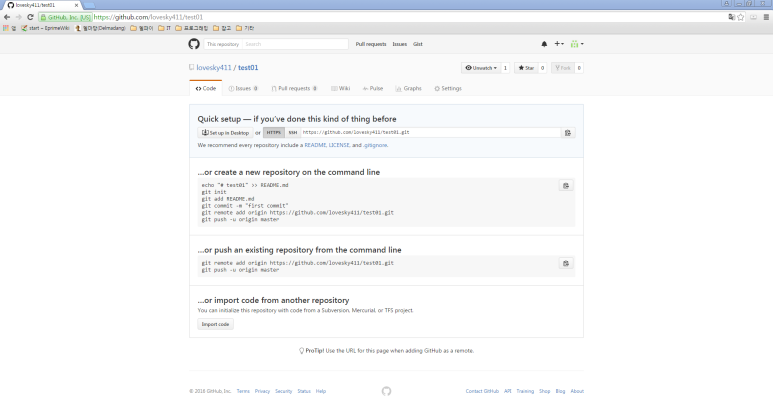Click the footer GitHub octocat mark
Viewport: 773px width, 419px height.
click(386, 391)
